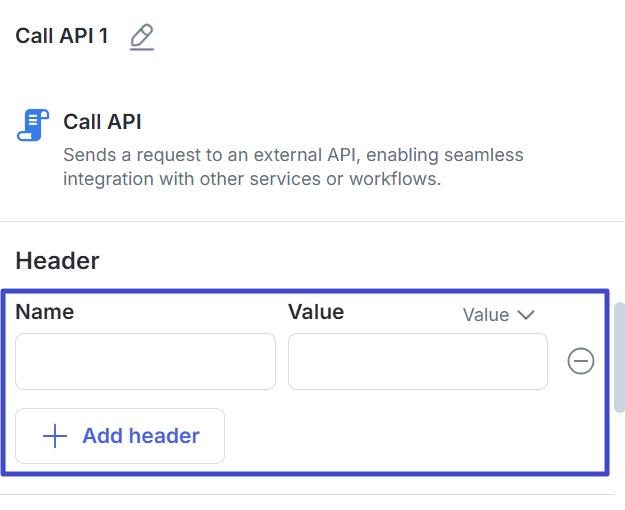Click the bold Call API heading
Image resolution: width=625 pixels, height=510 pixels.
pos(102,122)
